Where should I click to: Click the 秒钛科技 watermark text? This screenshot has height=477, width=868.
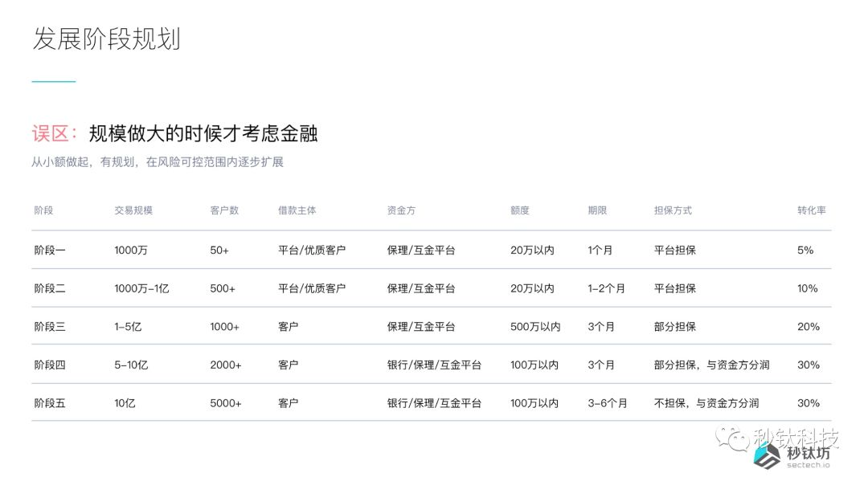(796, 438)
